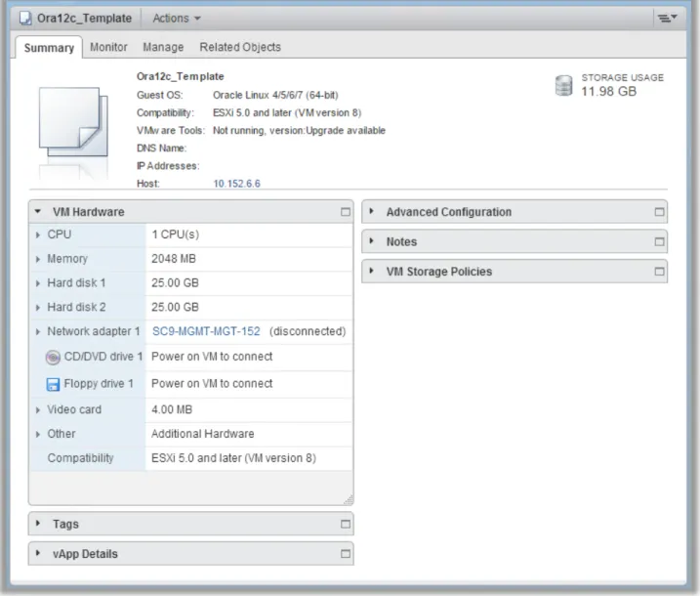
Task: Click the Ora12c_Template title in header
Action: [84, 19]
